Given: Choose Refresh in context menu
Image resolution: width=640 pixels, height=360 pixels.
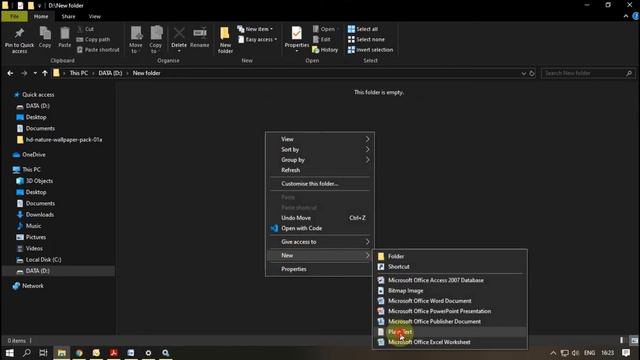Looking at the screenshot, I should coord(320,170).
